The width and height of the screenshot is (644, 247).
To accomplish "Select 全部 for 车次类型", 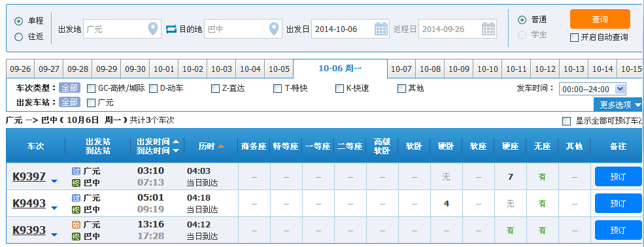I will click(69, 88).
